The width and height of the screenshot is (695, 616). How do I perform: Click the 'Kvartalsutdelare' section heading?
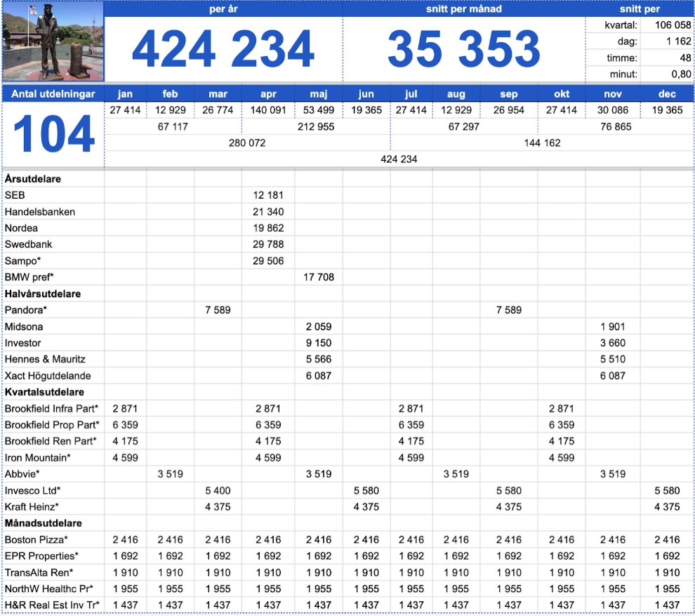click(44, 392)
